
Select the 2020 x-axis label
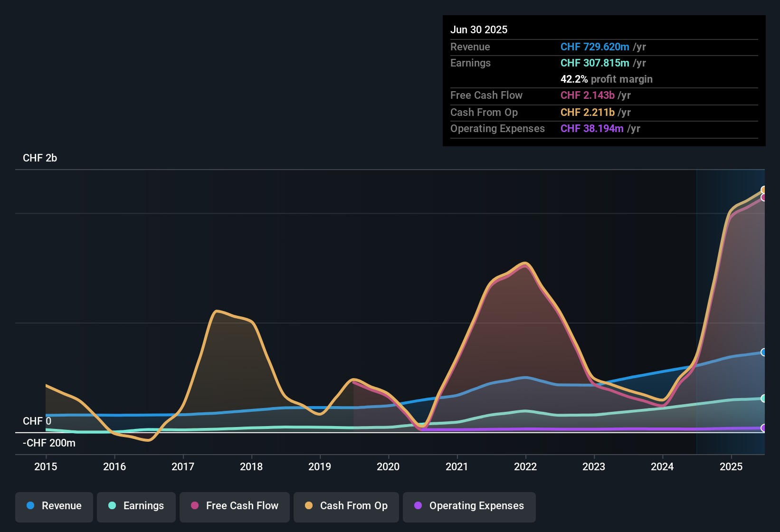tap(388, 466)
